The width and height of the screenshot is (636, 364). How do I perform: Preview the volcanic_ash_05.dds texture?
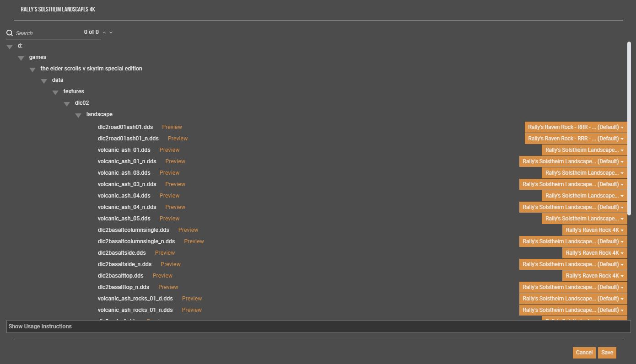(169, 218)
